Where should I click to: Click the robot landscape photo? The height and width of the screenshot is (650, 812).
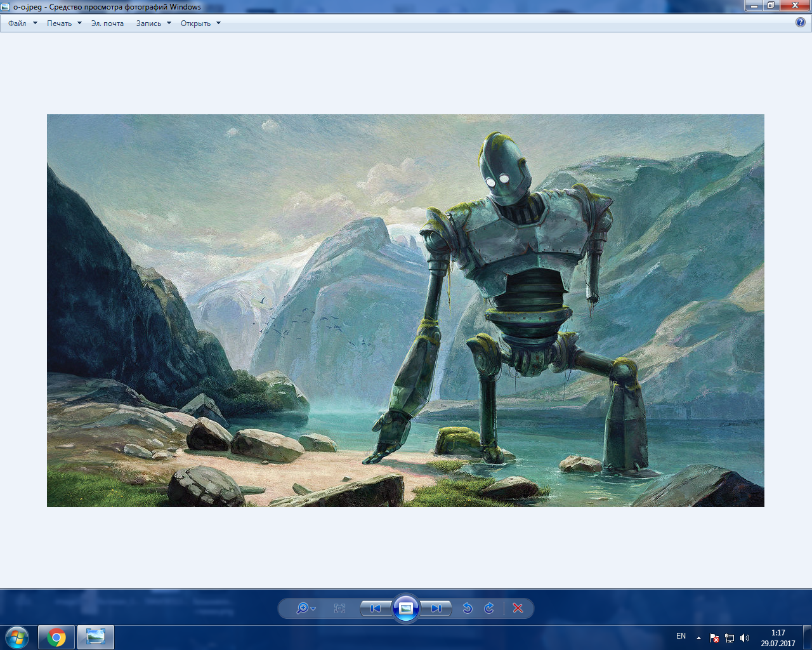click(x=405, y=310)
